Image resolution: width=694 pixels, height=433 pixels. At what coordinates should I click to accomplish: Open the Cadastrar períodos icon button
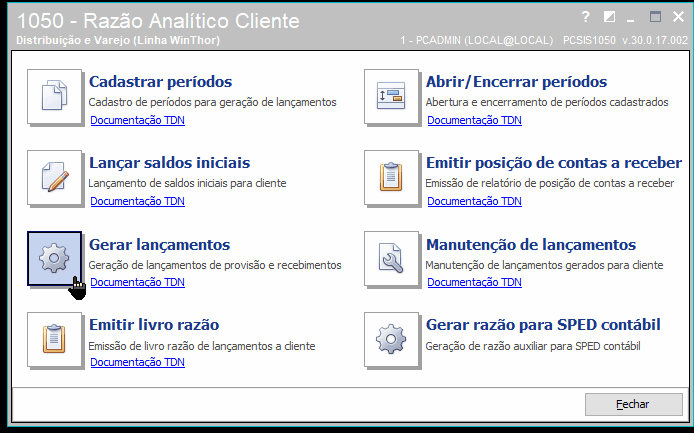(x=54, y=96)
